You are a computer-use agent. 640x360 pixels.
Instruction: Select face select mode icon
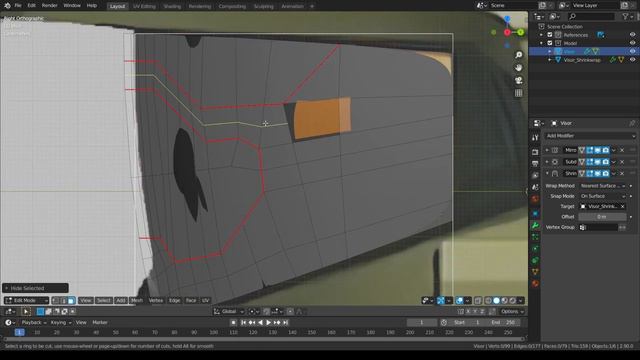(x=71, y=300)
